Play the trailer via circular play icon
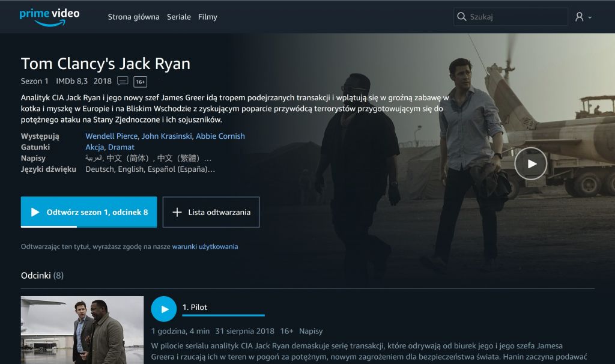Screen dimensions: 615x364 (531, 163)
